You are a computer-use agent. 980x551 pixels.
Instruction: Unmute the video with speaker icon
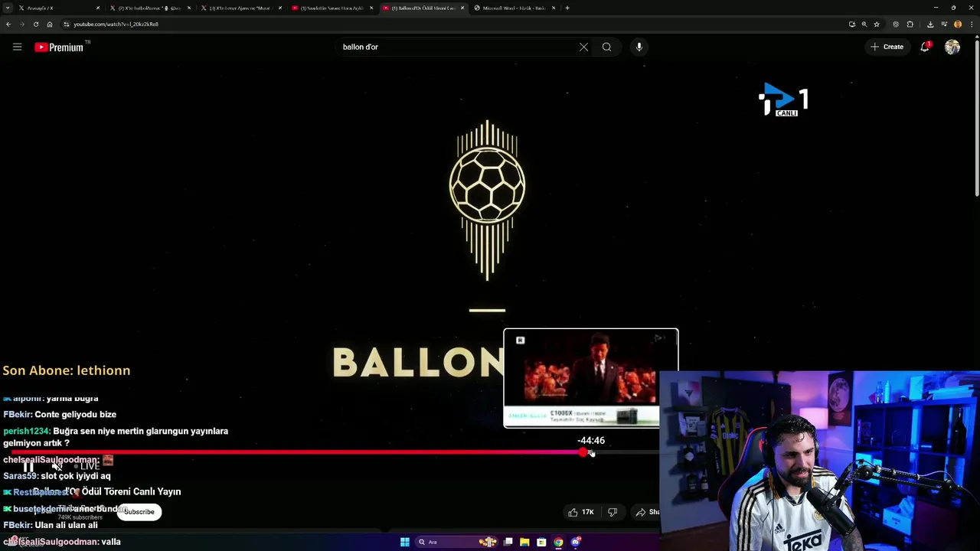(x=57, y=466)
